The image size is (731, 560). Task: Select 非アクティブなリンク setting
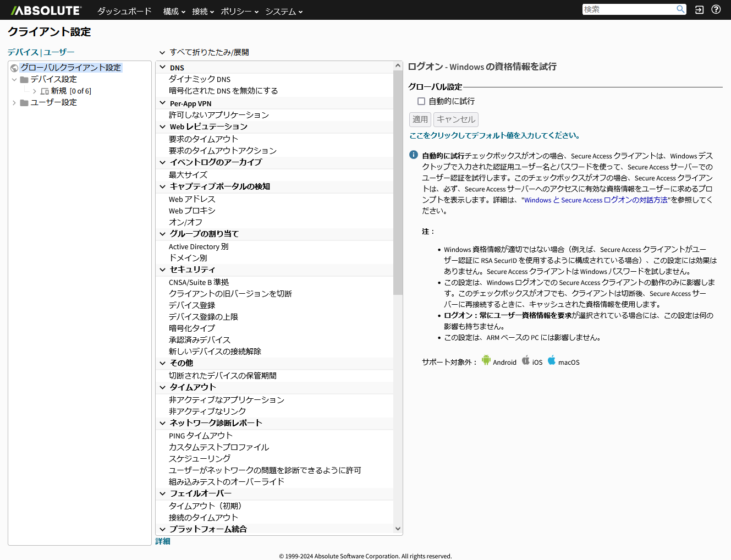point(207,411)
